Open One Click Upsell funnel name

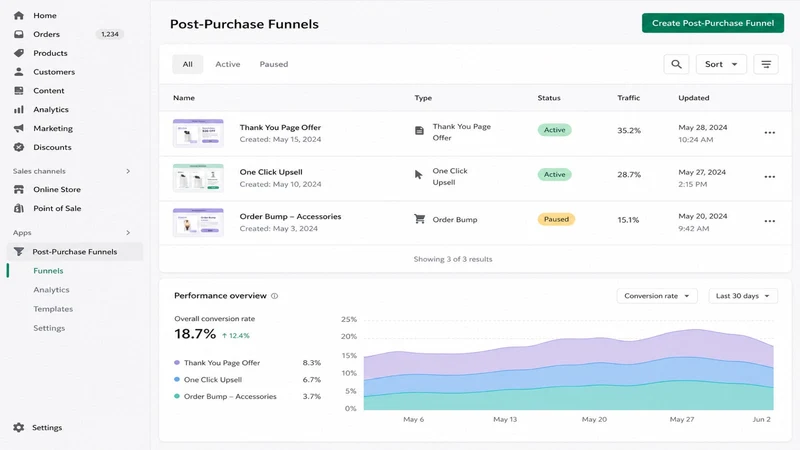(x=271, y=172)
